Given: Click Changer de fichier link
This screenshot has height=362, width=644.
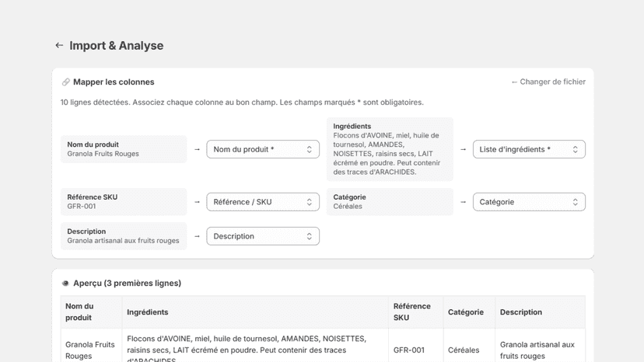Looking at the screenshot, I should [548, 82].
